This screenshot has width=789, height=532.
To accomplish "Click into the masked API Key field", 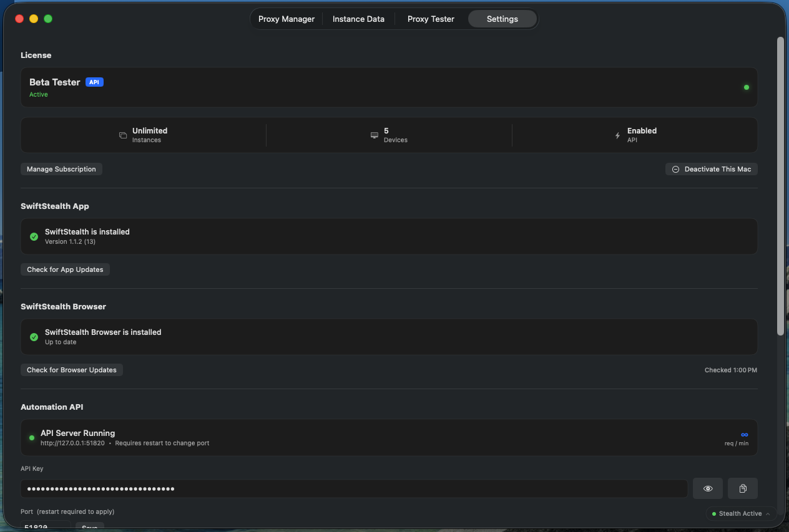I will (354, 488).
